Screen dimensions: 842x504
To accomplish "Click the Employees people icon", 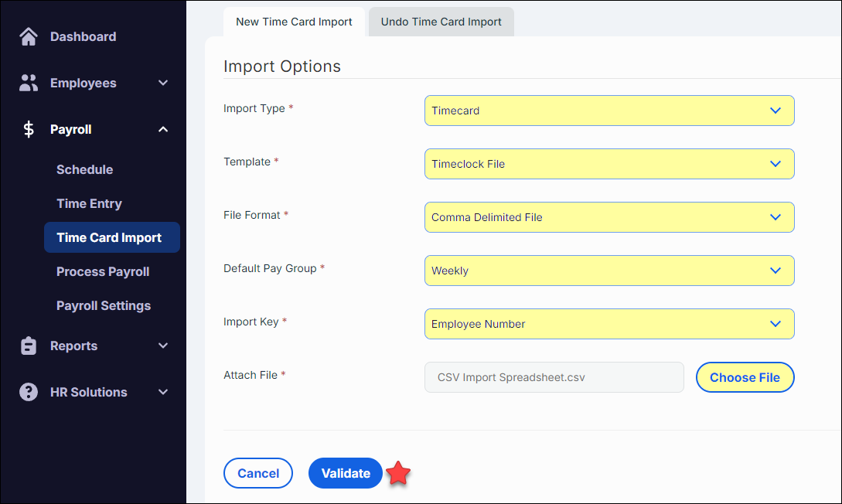I will (x=29, y=83).
